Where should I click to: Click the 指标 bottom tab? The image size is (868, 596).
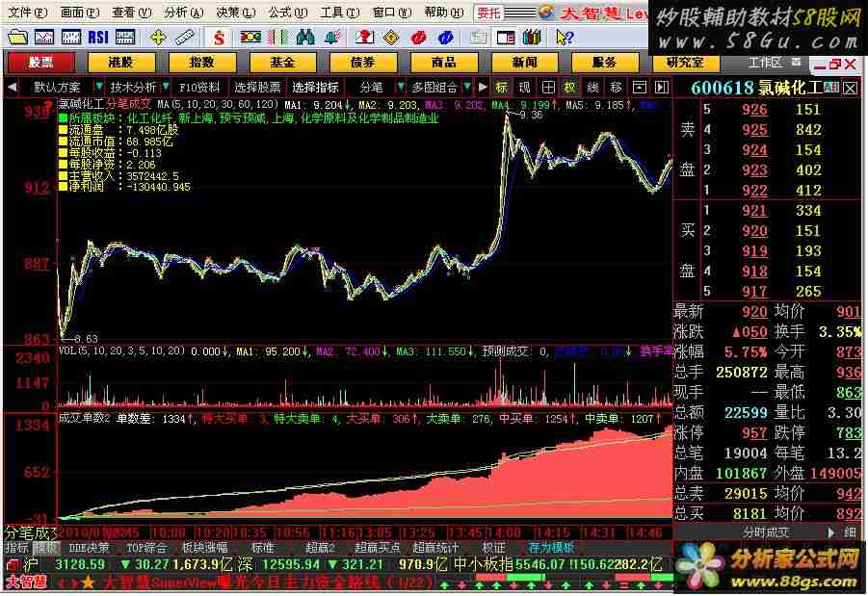[x=16, y=548]
